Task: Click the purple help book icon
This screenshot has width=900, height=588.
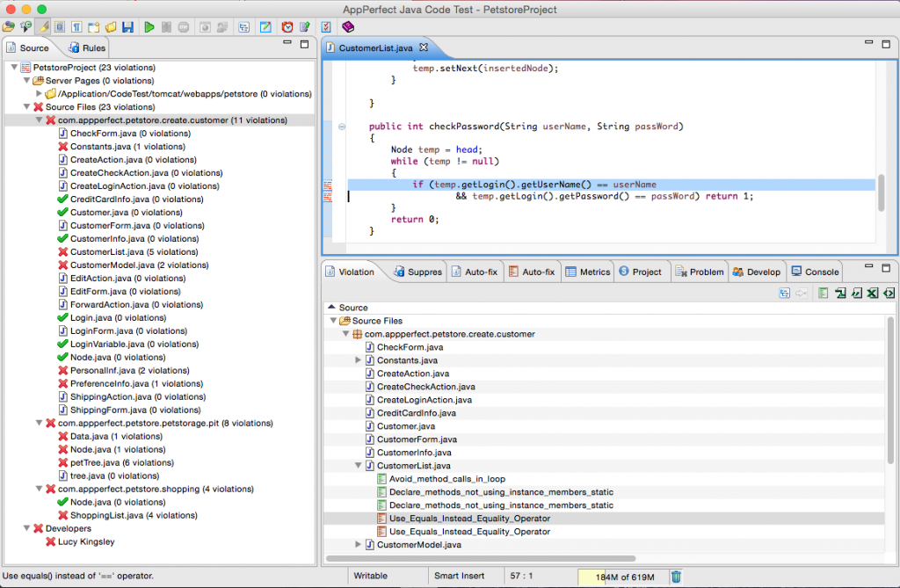Action: pyautogui.click(x=348, y=27)
